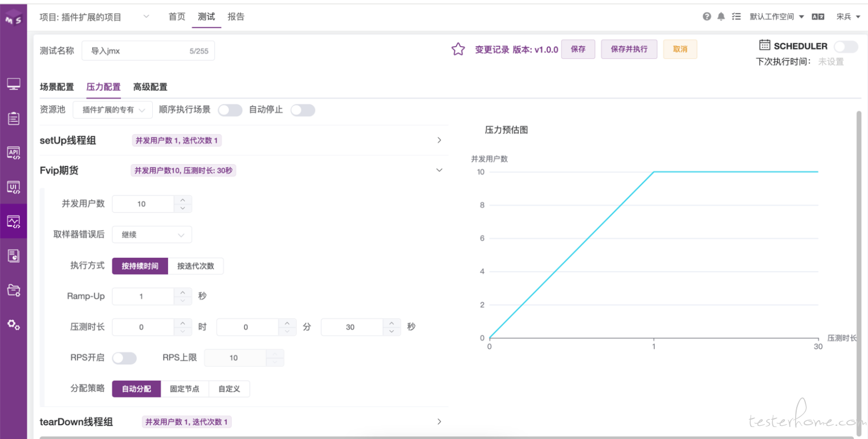Click the minutes field of 压测时长
Viewport: 868px width, 439px height.
coord(247,327)
